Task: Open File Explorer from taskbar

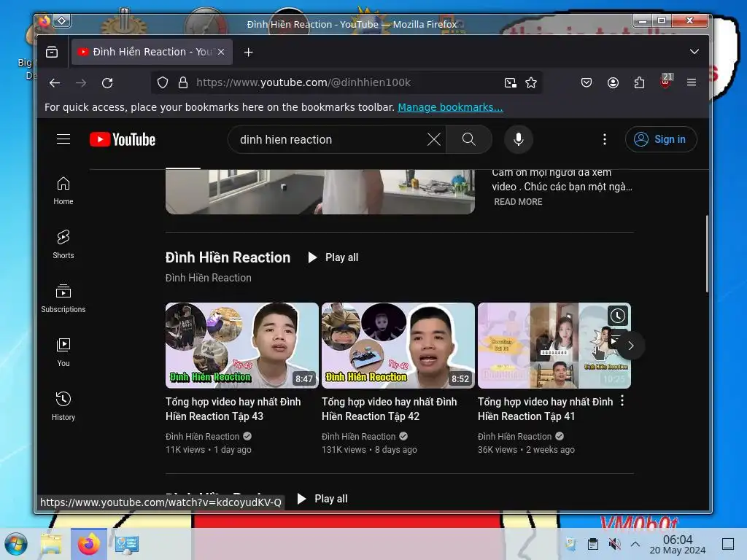Action: 51,544
